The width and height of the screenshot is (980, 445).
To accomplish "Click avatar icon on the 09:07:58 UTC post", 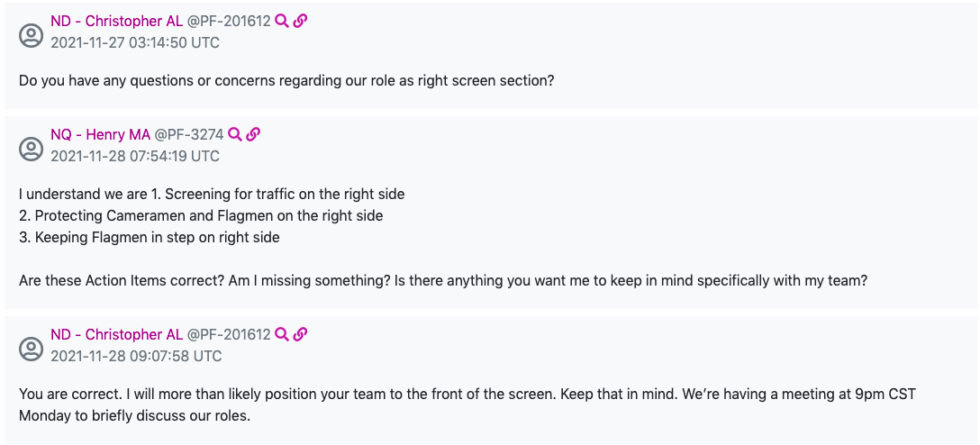I will pos(32,346).
